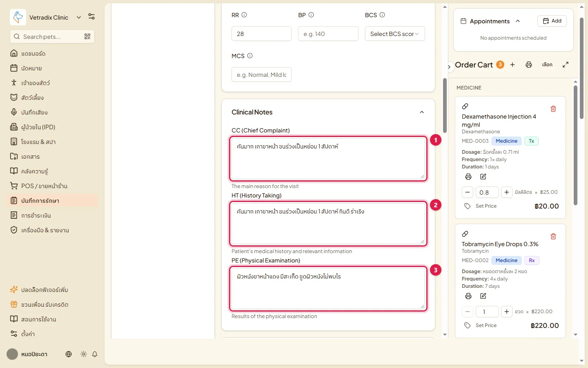Toggle light/dark theme sun icon
The image size is (588, 368).
[x=84, y=354]
